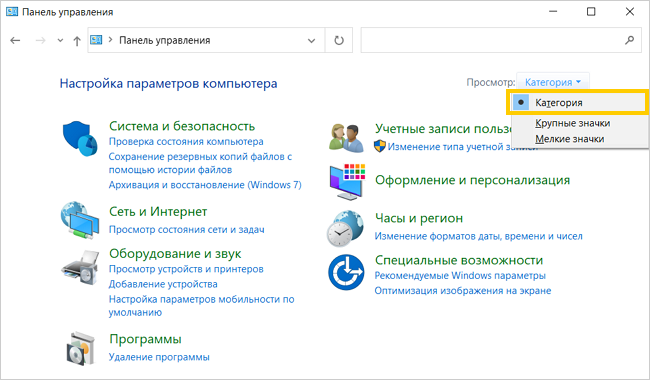Screen dimensions: 650x380
Task: Open the Ease of Access icon
Action: pyautogui.click(x=346, y=272)
